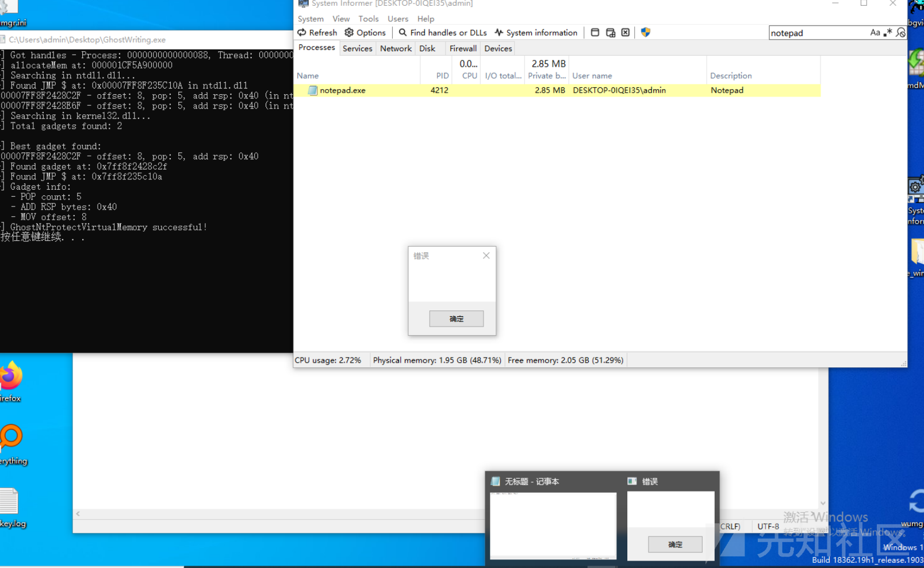Click DESKTOP-0IQEI35\admin user name cell
924x568 pixels.
click(619, 90)
